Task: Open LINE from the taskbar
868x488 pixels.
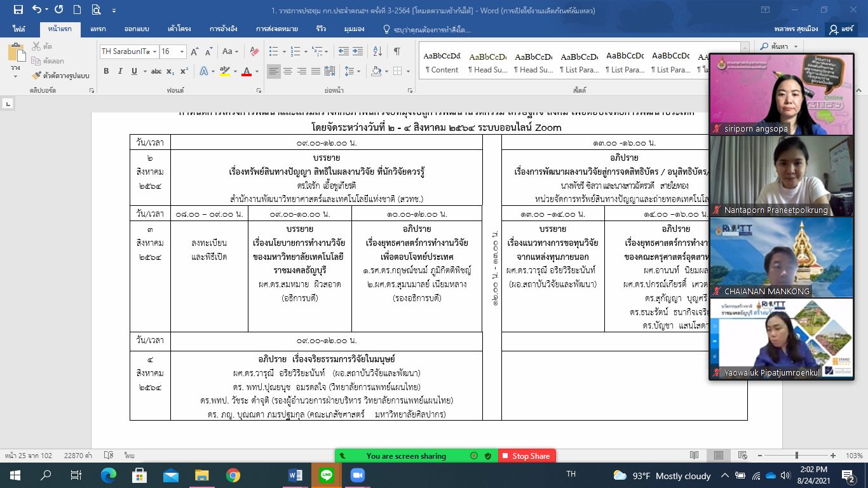Action: click(327, 475)
